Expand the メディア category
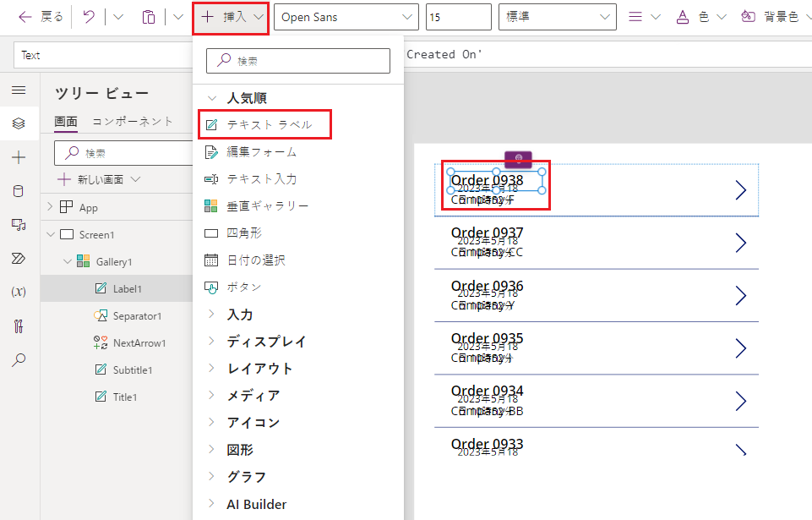This screenshot has height=520, width=812. [x=211, y=395]
